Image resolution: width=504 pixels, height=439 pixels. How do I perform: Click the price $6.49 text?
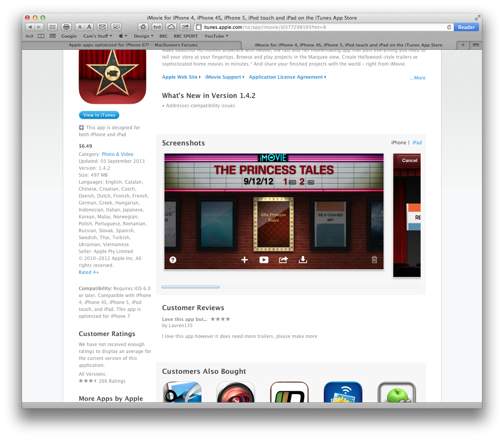[x=85, y=146]
